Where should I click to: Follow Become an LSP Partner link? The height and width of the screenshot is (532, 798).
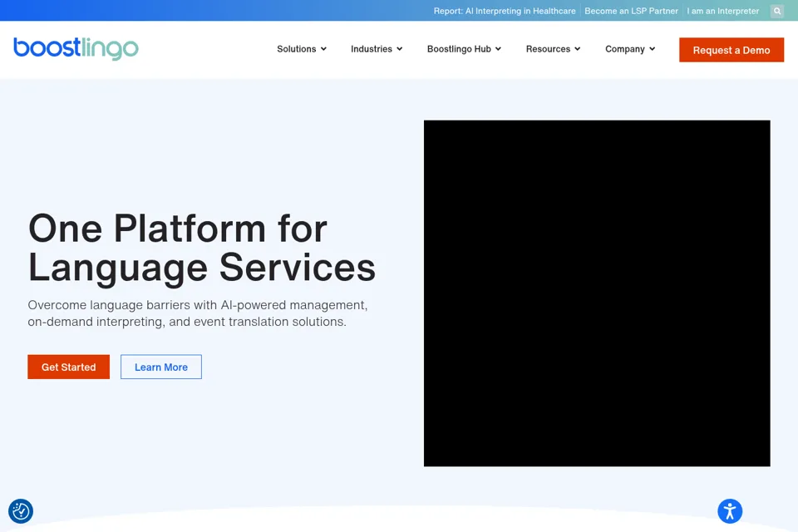click(x=631, y=11)
